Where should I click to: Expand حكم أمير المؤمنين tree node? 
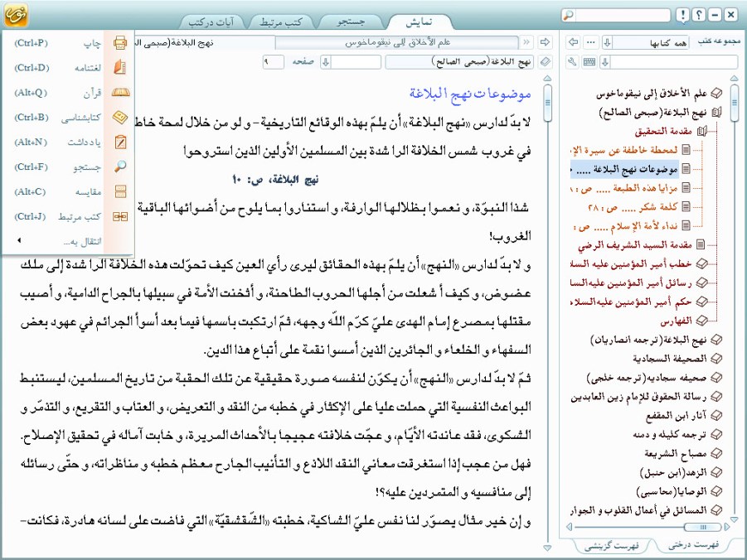tap(701, 302)
